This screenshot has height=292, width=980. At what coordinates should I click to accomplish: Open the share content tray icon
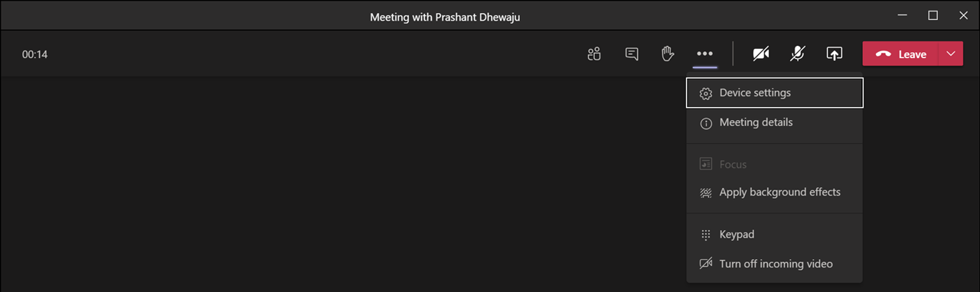point(835,54)
